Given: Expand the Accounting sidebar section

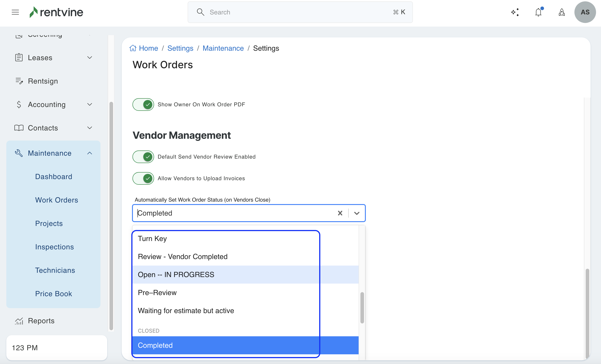Looking at the screenshot, I should pos(89,105).
